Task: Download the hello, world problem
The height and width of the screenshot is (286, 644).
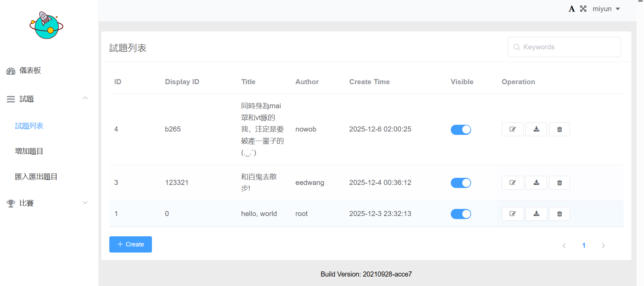Action: (536, 214)
